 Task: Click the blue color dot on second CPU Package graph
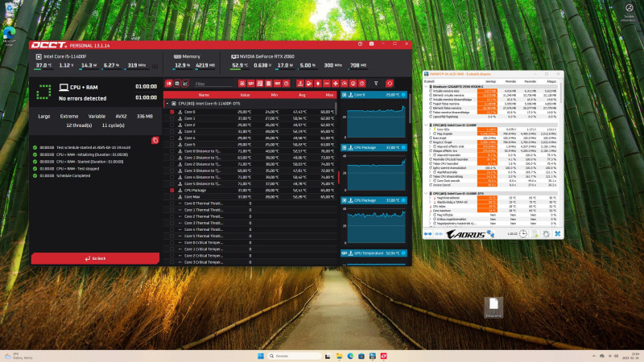(x=403, y=200)
